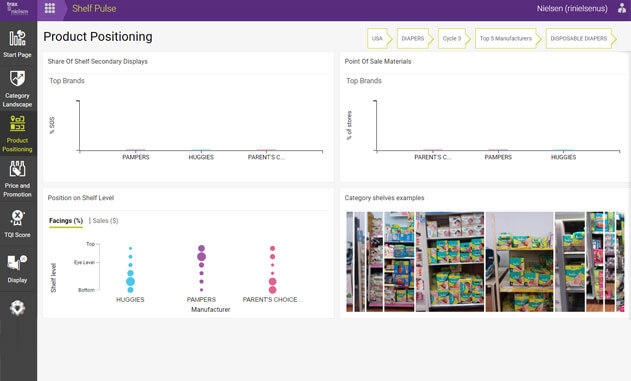Switch to the Facings (%) tab
The height and width of the screenshot is (381, 631).
click(66, 220)
